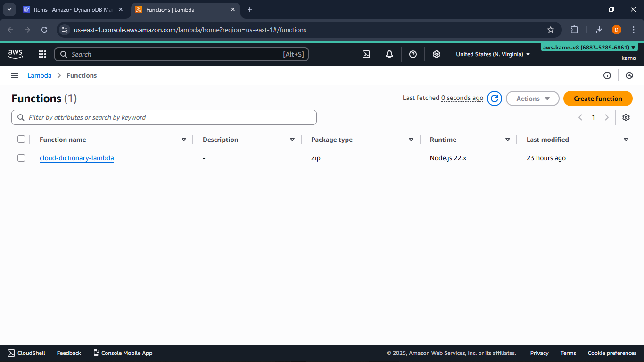This screenshot has width=644, height=362.
Task: Open recently visited services clock icon
Action: [x=629, y=75]
